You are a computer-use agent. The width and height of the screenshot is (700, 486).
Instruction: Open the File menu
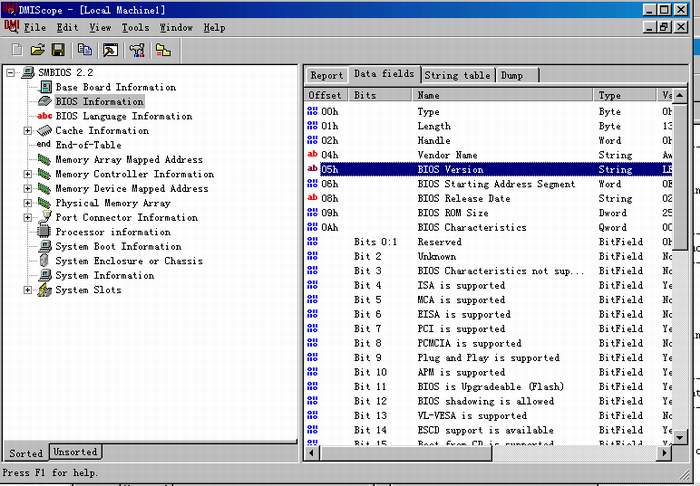click(x=35, y=28)
